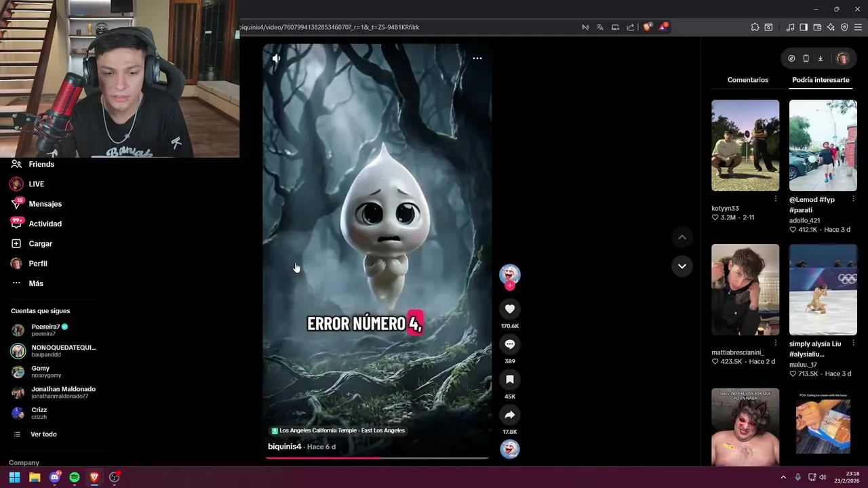The image size is (868, 488).
Task: Open the mattiabrescianini_ video thumbnail
Action: point(745,289)
